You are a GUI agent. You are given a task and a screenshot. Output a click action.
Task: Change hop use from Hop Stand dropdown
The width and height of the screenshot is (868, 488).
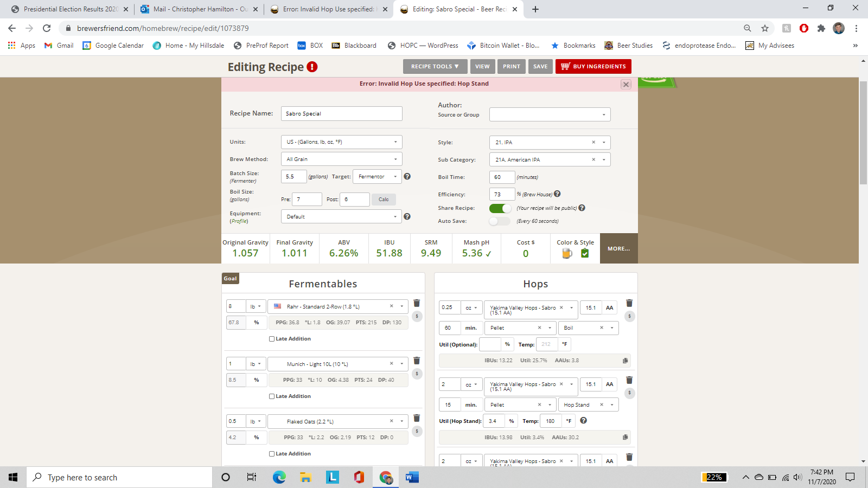589,405
